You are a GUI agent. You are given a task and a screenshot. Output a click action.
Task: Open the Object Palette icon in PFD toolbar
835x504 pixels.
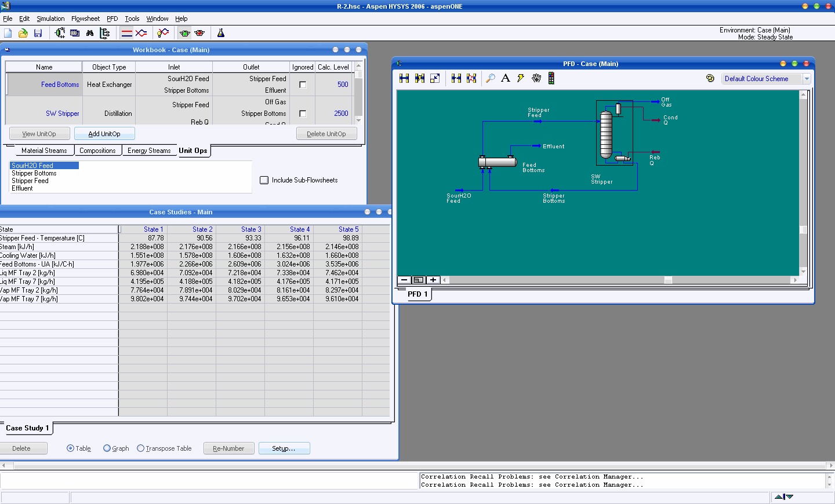click(x=551, y=78)
